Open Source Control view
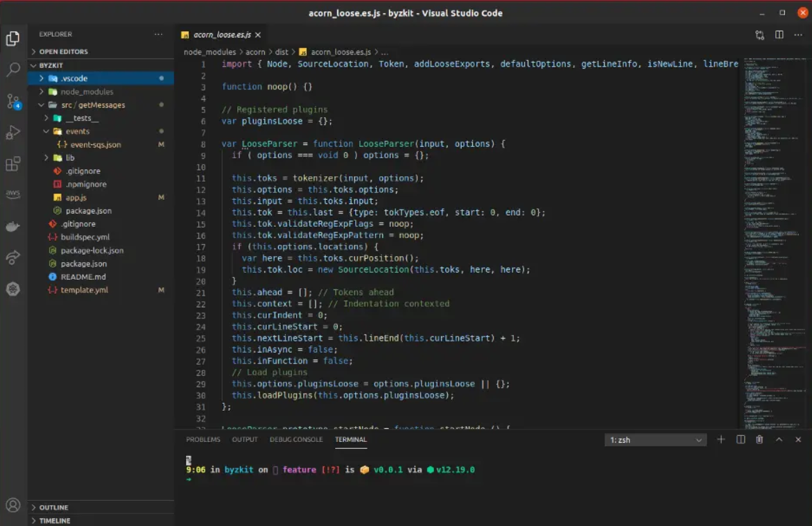This screenshot has height=526, width=812. tap(13, 101)
